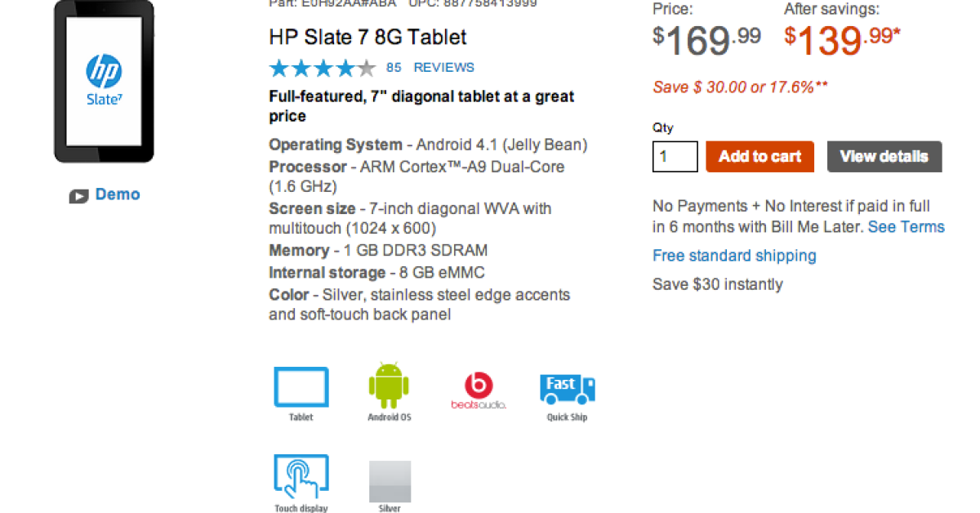Click the Touch display icon
The height and width of the screenshot is (513, 980).
[301, 480]
